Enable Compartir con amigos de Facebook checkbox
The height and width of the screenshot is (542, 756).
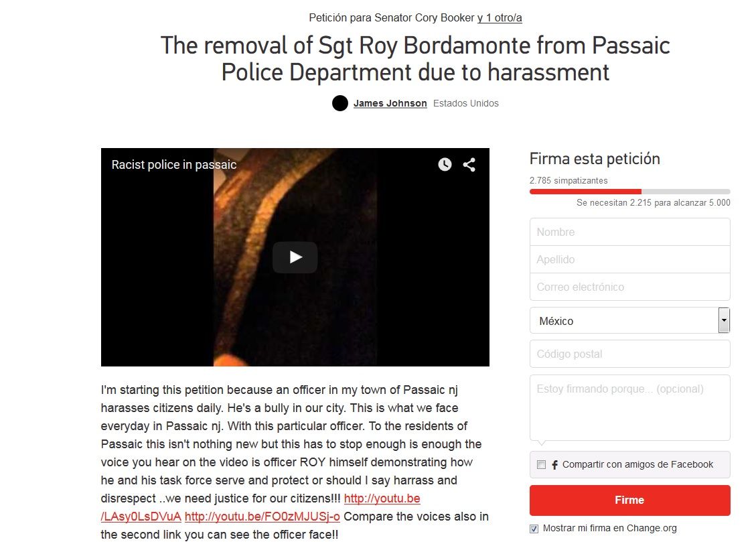542,465
